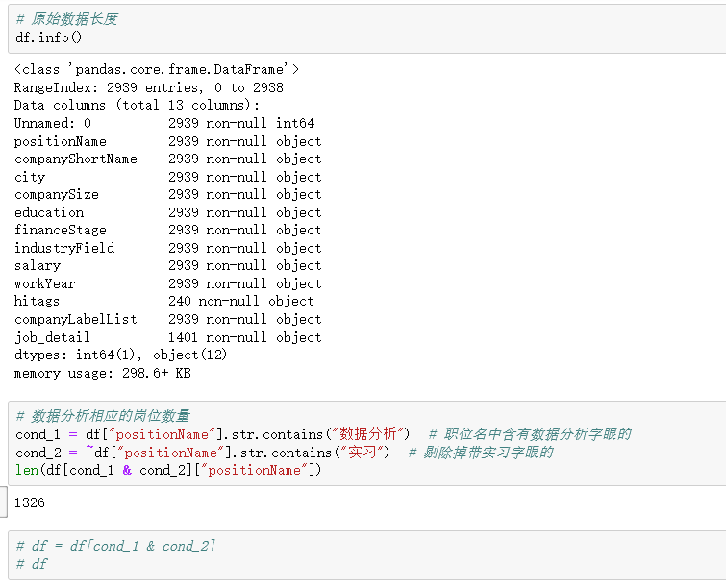The image size is (726, 588).
Task: Click the workYear output row
Action: [x=167, y=284]
